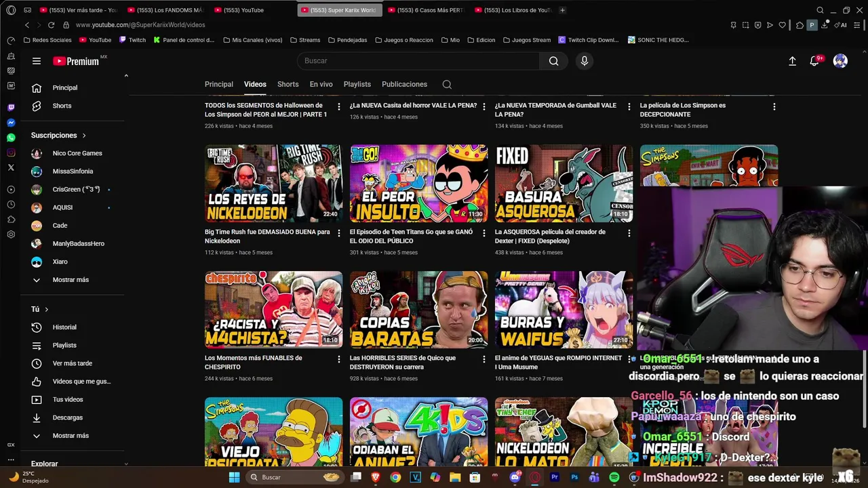Launch Photoshop from the taskbar
This screenshot has height=488, width=868.
(574, 477)
